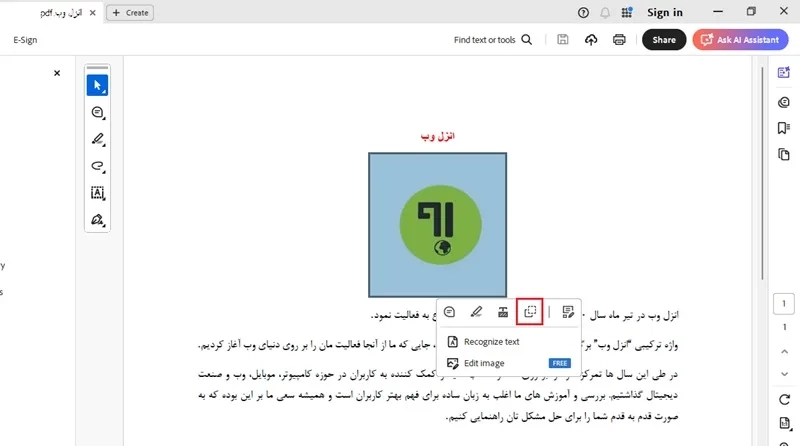Viewport: 800px width, 446px height.
Task: Click the current page number box
Action: coord(784,304)
